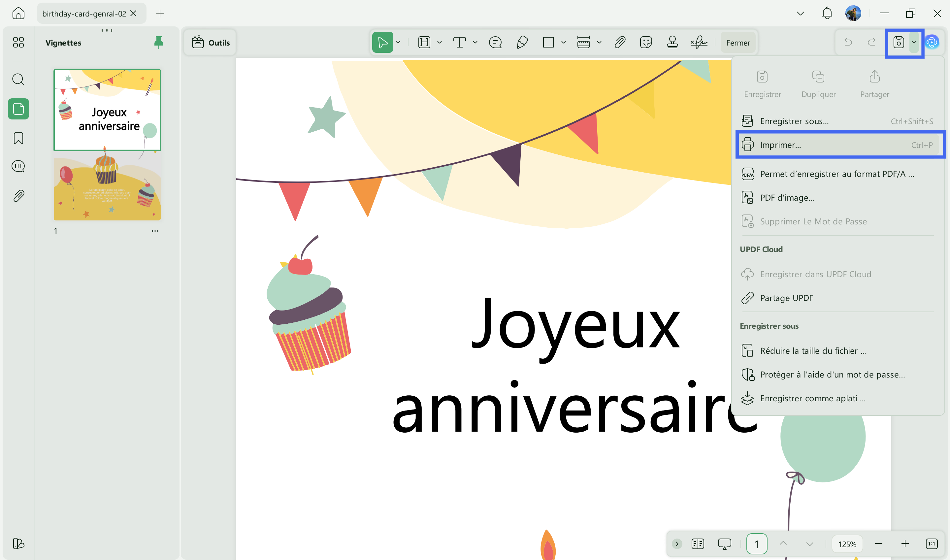Collapse the save options dropdown arrow
Screen dimensions: 950x560
[x=914, y=42]
